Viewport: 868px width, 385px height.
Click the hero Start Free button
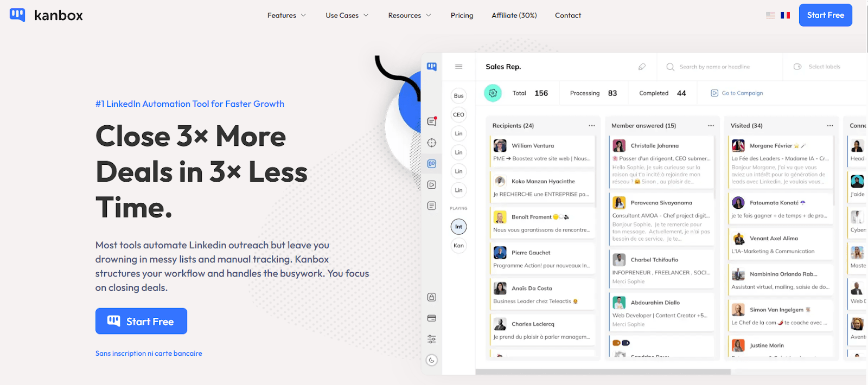tap(141, 322)
